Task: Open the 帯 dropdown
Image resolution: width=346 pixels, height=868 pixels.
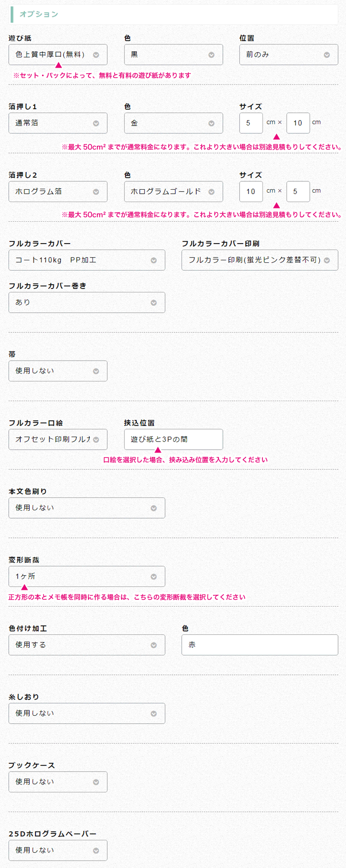Action: tap(58, 371)
